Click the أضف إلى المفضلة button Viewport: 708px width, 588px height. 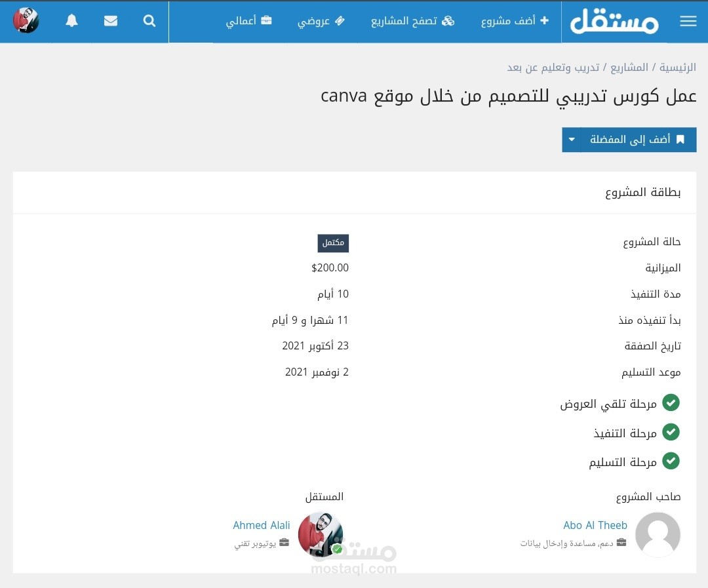click(x=639, y=140)
